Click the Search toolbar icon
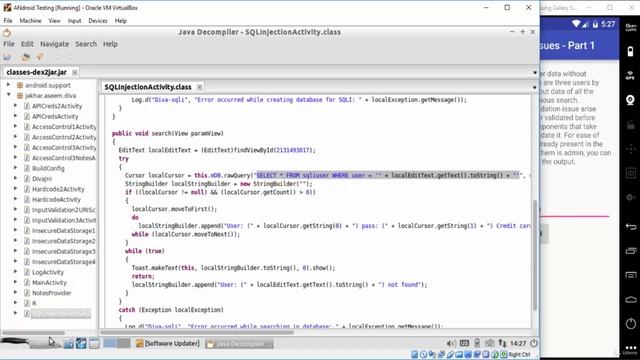Image resolution: width=640 pixels, height=360 pixels. 40,57
